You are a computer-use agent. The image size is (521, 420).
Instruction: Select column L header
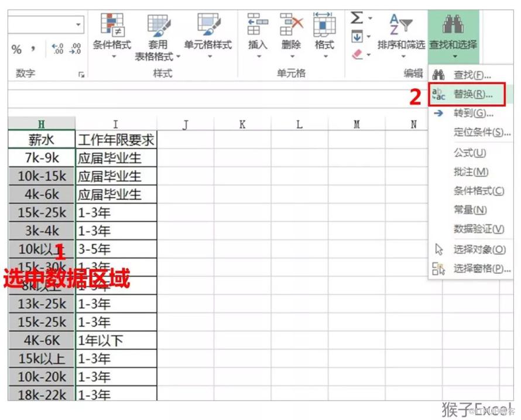299,124
